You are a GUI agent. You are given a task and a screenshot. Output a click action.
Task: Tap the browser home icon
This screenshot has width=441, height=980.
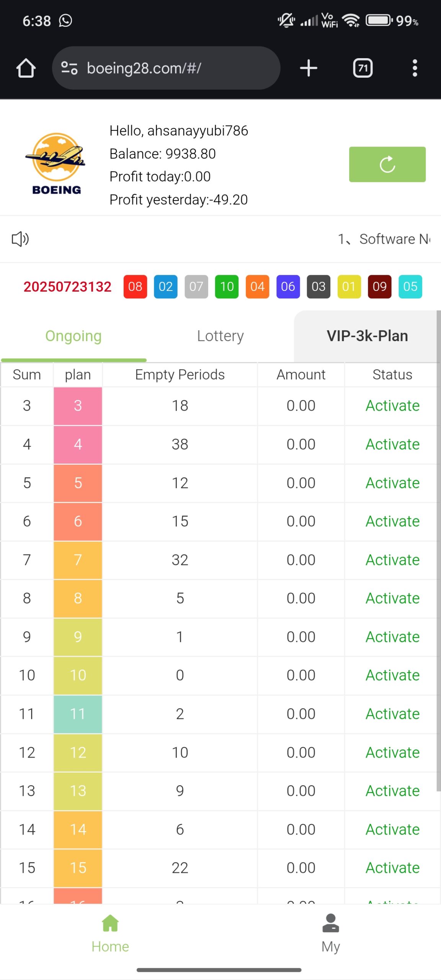pos(26,68)
